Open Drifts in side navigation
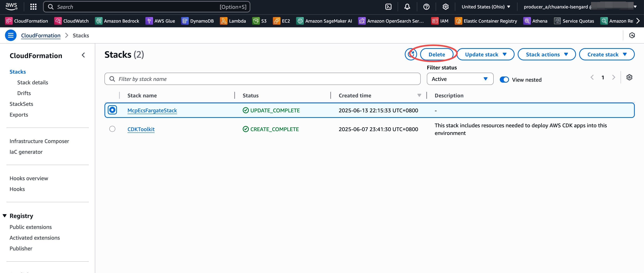 coord(24,93)
